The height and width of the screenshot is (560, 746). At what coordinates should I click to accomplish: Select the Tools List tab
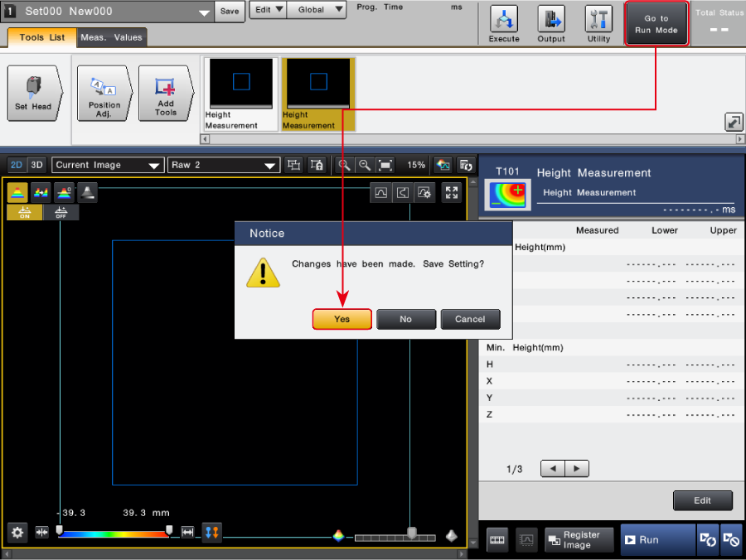point(41,37)
